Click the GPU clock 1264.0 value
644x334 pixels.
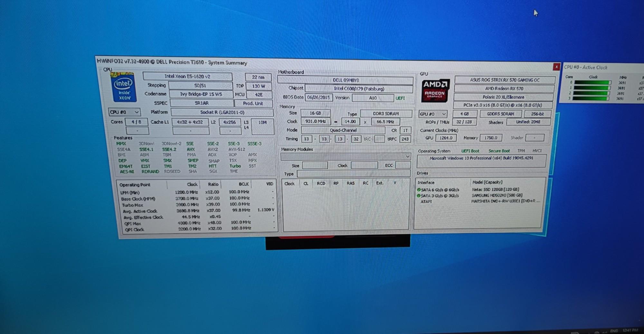point(446,138)
